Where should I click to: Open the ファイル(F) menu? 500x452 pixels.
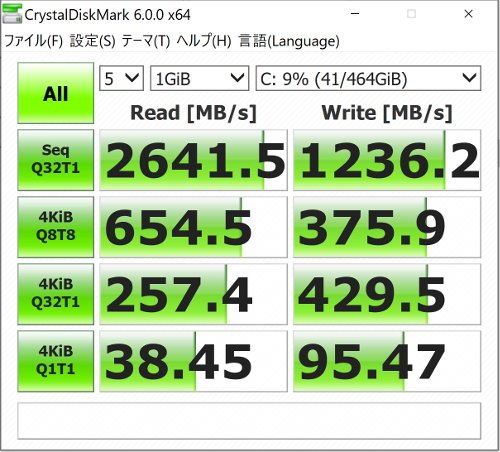[x=33, y=41]
